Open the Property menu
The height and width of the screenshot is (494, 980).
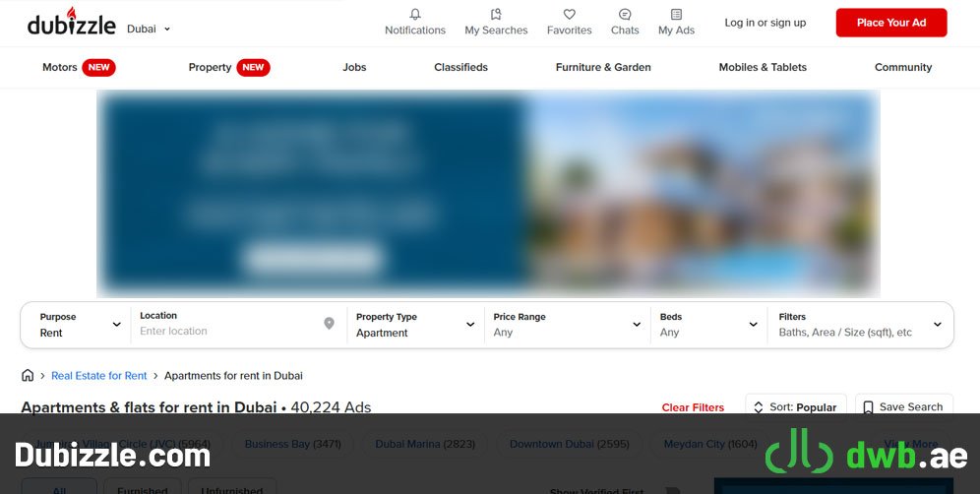228,68
